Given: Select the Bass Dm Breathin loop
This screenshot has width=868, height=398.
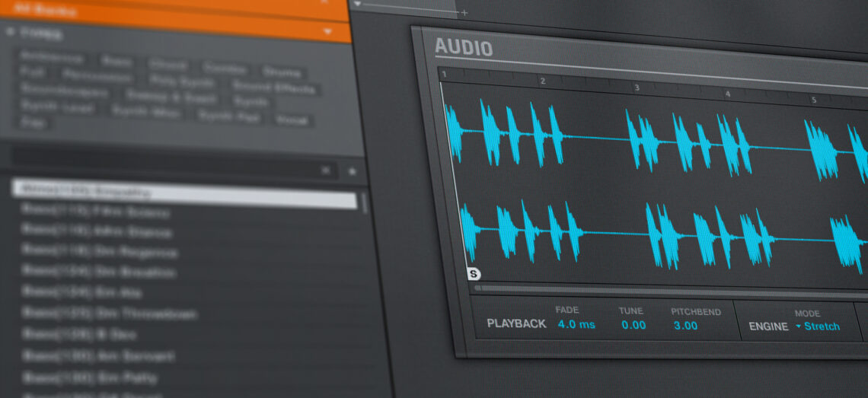Looking at the screenshot, I should 99,272.
